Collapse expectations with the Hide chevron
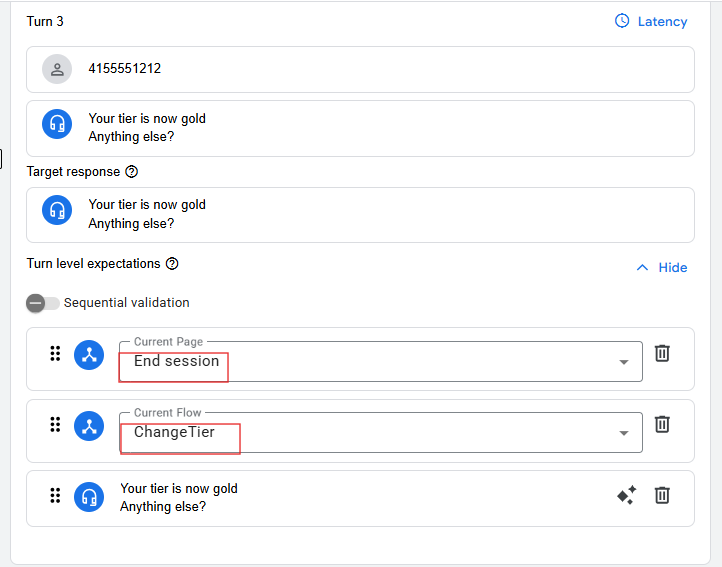 [x=642, y=268]
